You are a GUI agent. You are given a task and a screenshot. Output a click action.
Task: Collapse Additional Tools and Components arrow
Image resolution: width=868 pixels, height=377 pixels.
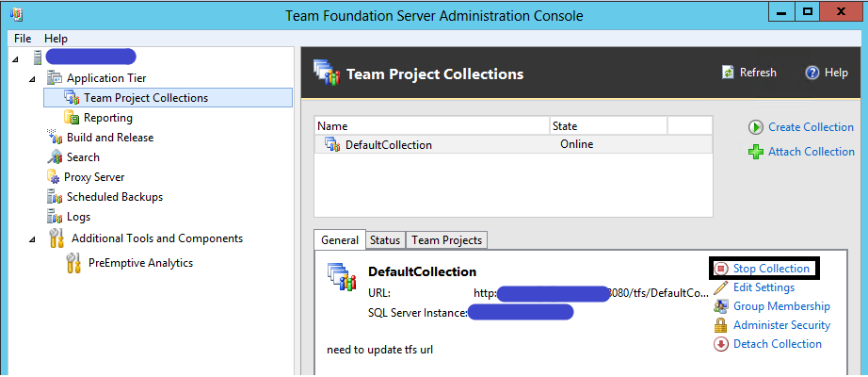point(32,239)
